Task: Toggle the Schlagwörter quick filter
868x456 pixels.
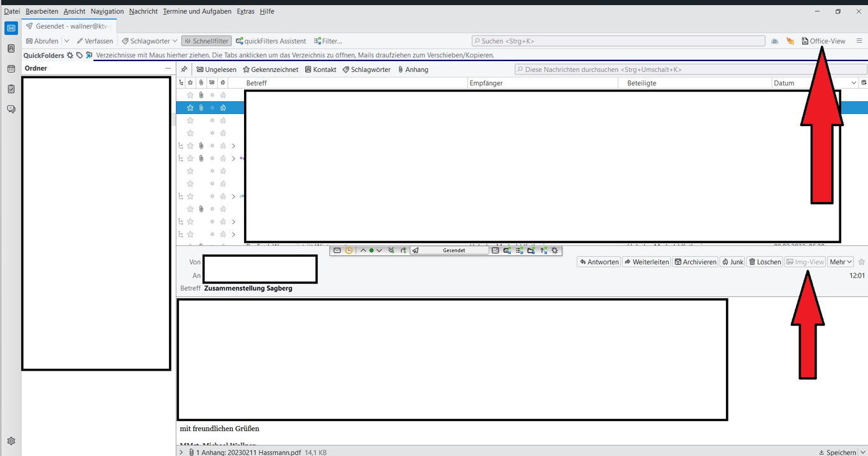Action: tap(366, 69)
